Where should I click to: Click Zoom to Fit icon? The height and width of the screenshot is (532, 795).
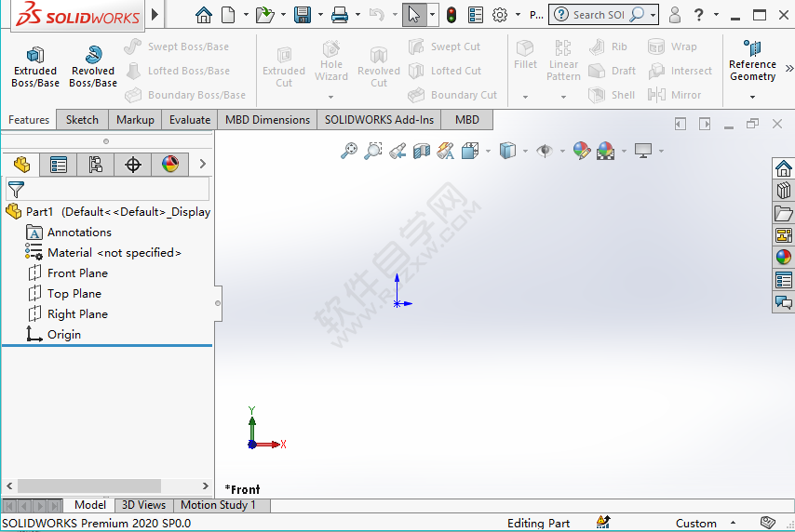click(x=349, y=151)
